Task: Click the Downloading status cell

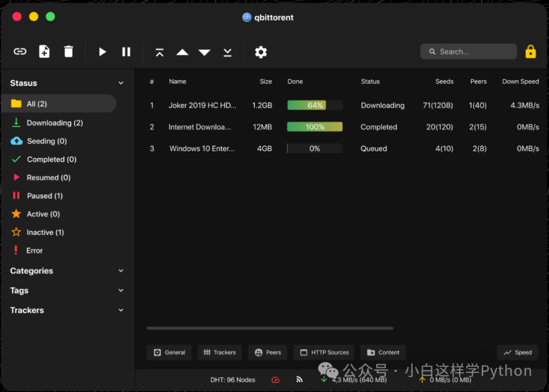Action: 382,105
